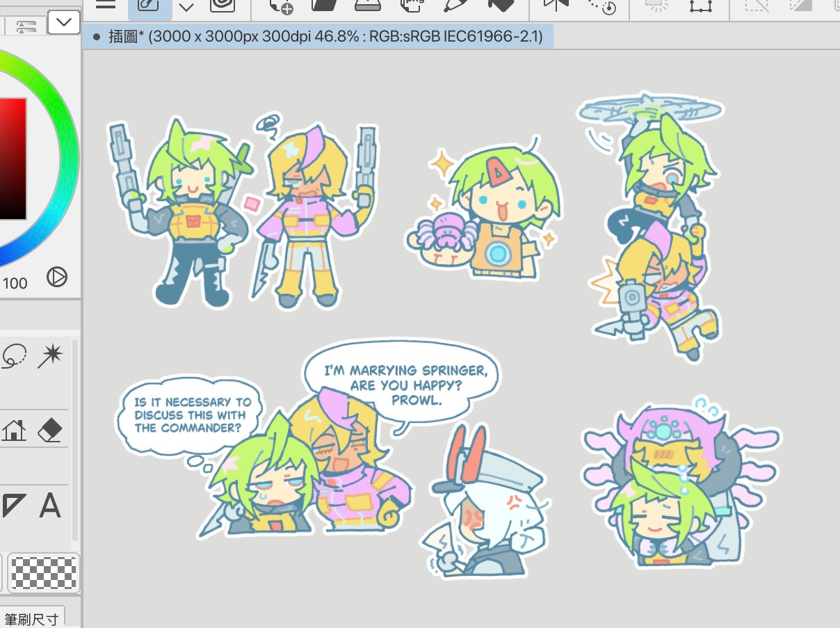Select the Gradient tool triangle icon
Image resolution: width=840 pixels, height=628 pixels.
click(13, 506)
